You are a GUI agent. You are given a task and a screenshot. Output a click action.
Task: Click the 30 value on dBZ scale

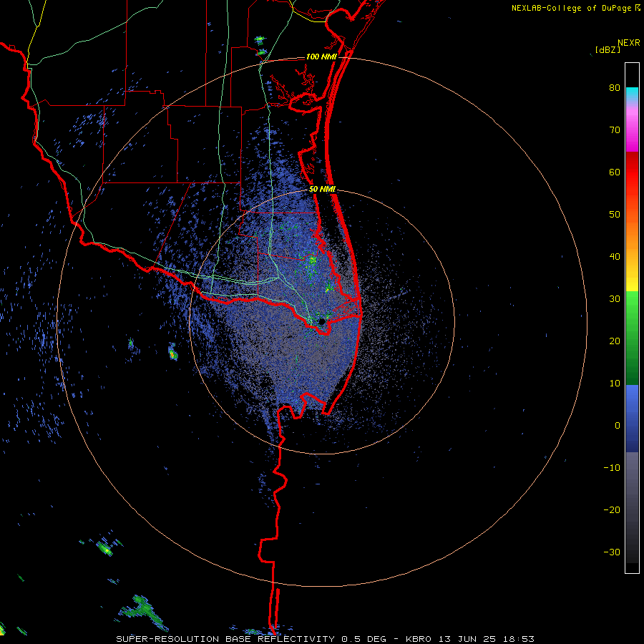click(615, 299)
